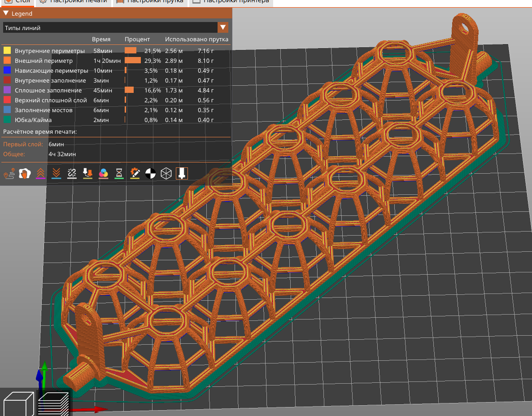532x416 pixels.
Task: Collapse the Legend panel triangle
Action: click(x=6, y=13)
